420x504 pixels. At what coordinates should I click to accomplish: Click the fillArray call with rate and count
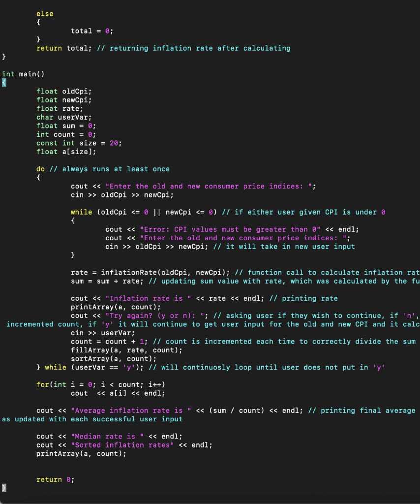(x=111, y=350)
